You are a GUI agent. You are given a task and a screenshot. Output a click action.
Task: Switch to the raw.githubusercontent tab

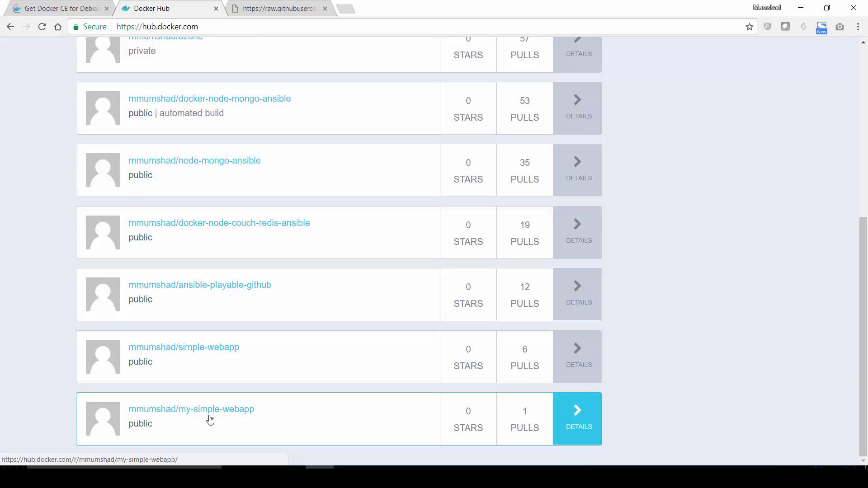coord(279,9)
